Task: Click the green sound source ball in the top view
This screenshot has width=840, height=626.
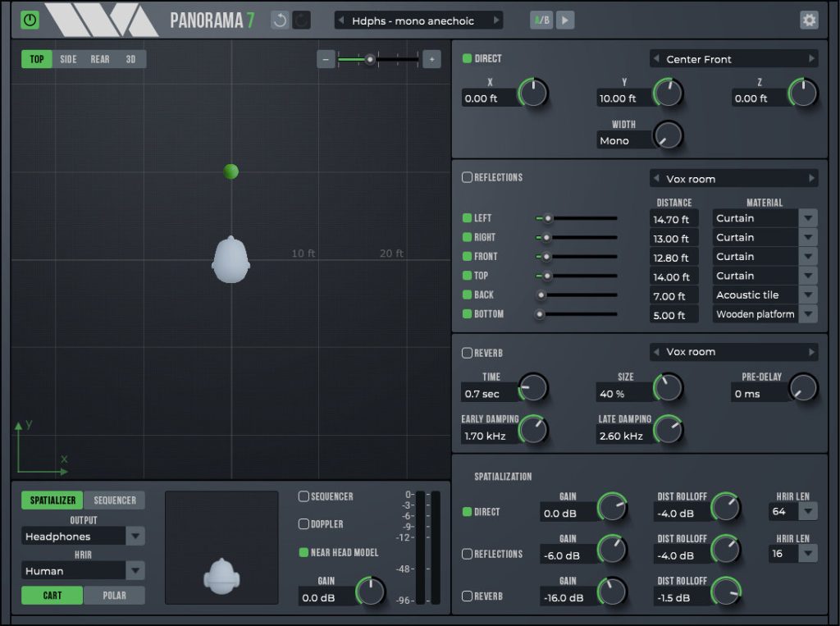Action: coord(232,171)
